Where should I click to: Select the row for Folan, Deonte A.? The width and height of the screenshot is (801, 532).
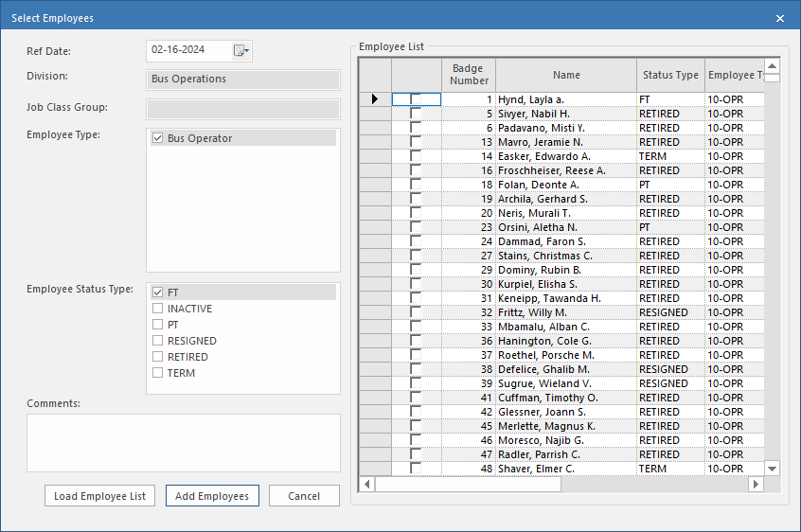click(566, 185)
